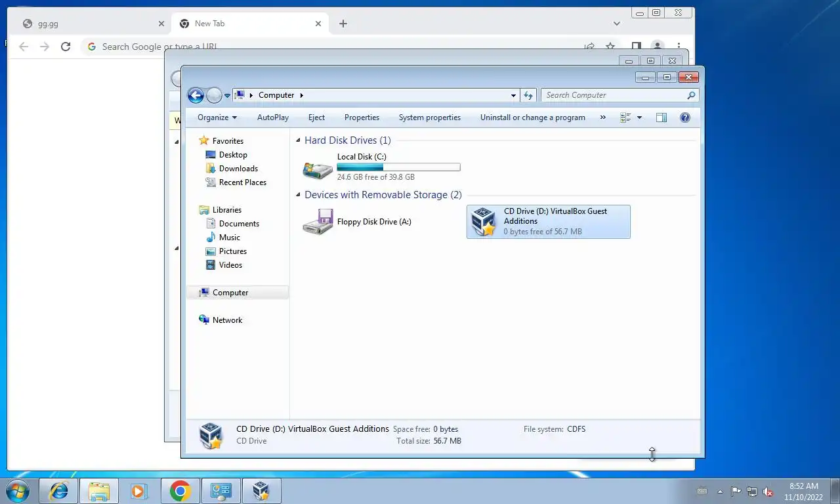This screenshot has height=504, width=840.
Task: Click the Explorer back arrow button
Action: 196,95
